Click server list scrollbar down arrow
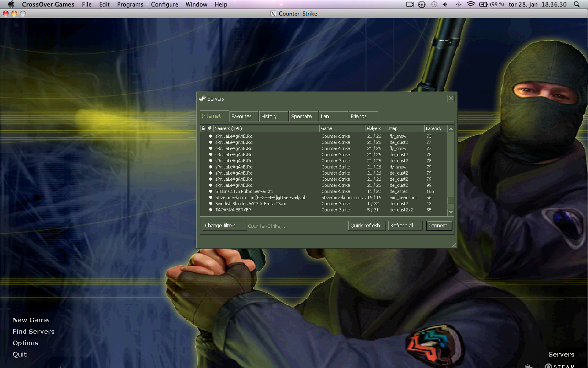 coord(451,212)
